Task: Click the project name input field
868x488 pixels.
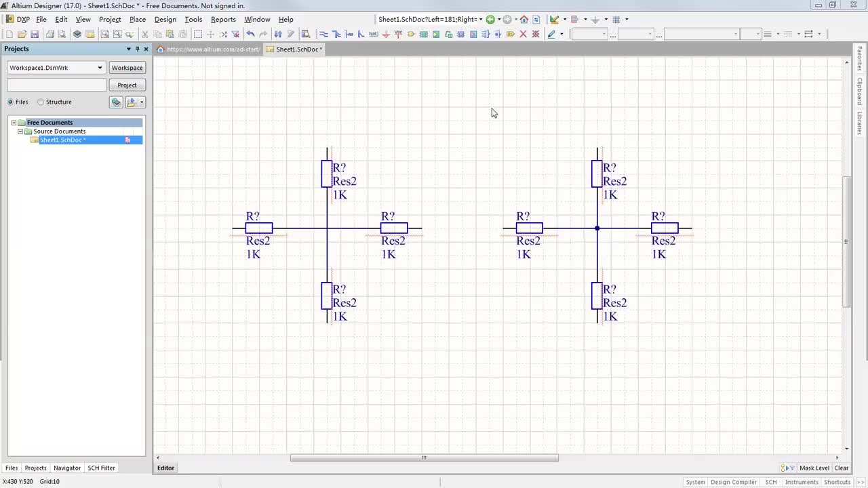Action: (56, 85)
